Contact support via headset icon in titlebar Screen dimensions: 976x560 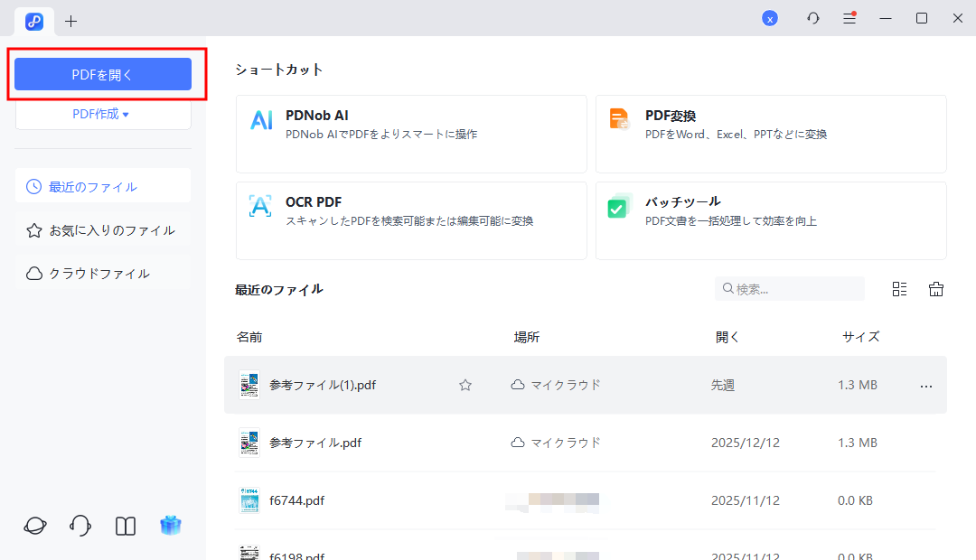pos(812,17)
